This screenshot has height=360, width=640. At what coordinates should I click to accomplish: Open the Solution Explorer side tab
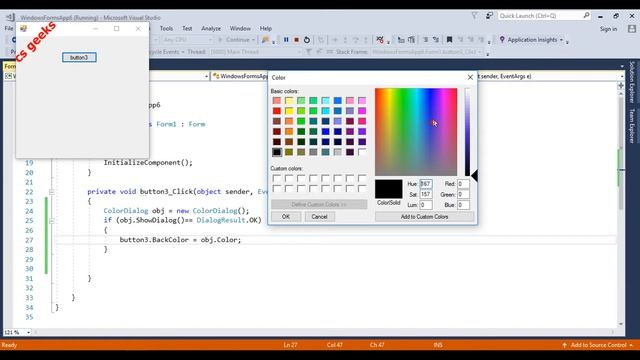coord(632,82)
